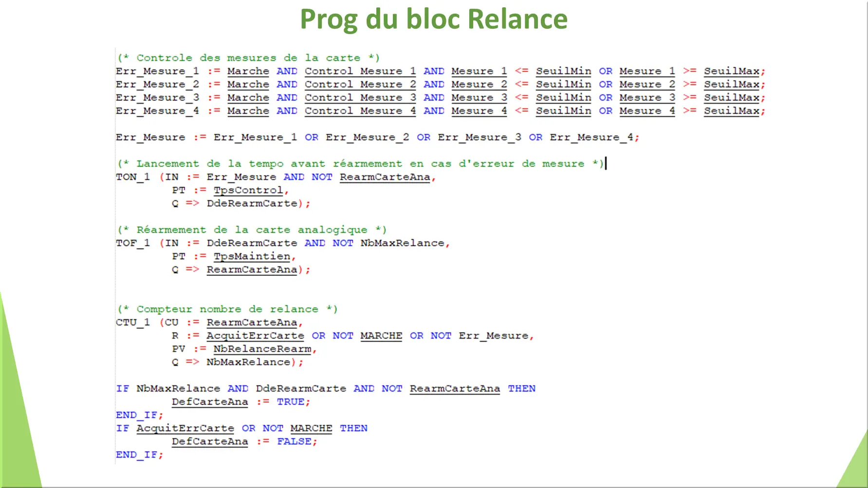
Task: Select the TON_1 timer block name
Action: (x=131, y=177)
